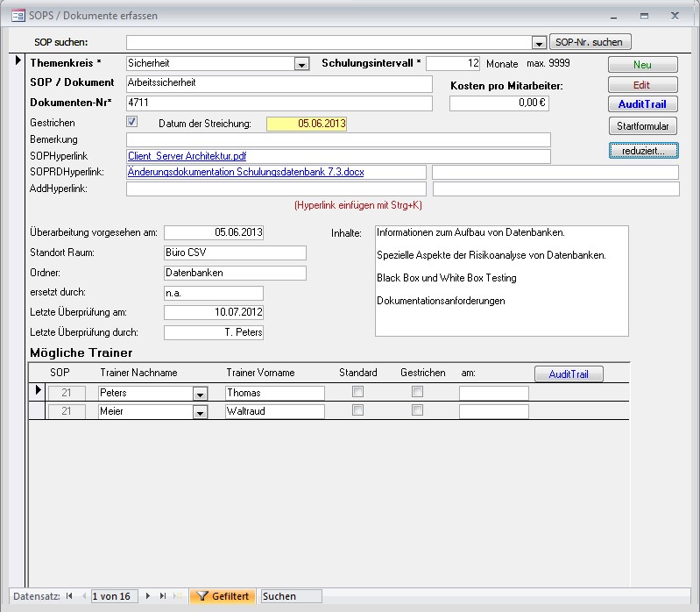Click the yellow Datum der Streichung field
Screen dimensions: 700x612
(307, 124)
